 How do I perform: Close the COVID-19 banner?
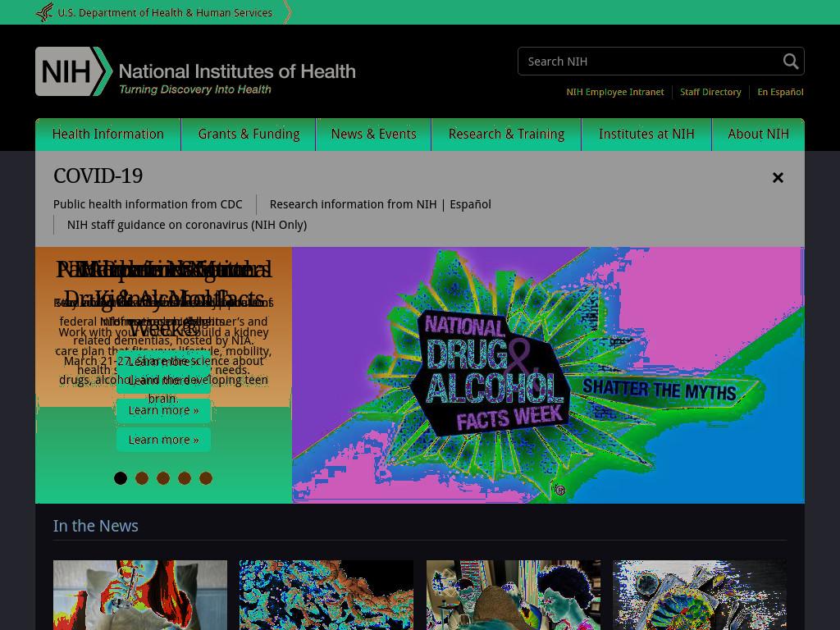[778, 177]
